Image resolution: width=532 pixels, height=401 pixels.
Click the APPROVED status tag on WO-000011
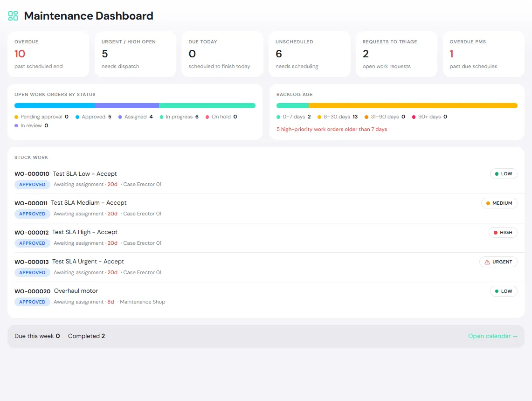click(32, 214)
